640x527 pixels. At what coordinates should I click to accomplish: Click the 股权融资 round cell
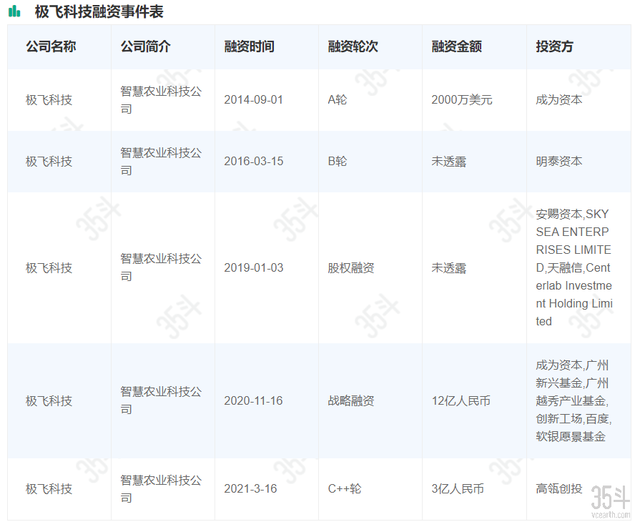coord(351,268)
